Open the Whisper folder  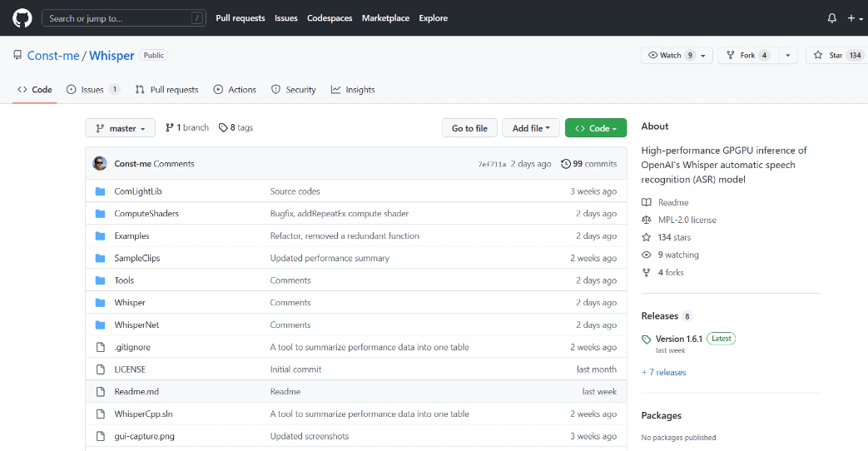pos(130,303)
